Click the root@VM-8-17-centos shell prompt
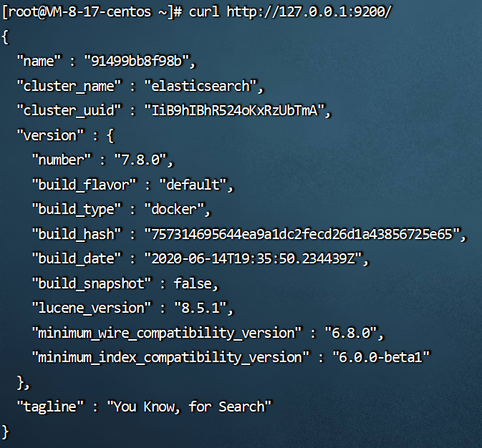The width and height of the screenshot is (482, 448). tap(92, 13)
